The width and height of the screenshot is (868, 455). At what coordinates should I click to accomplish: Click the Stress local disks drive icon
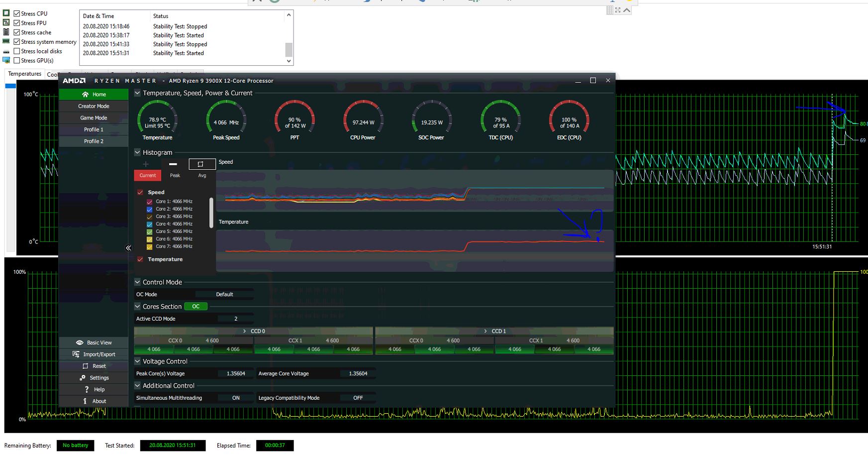click(x=6, y=51)
